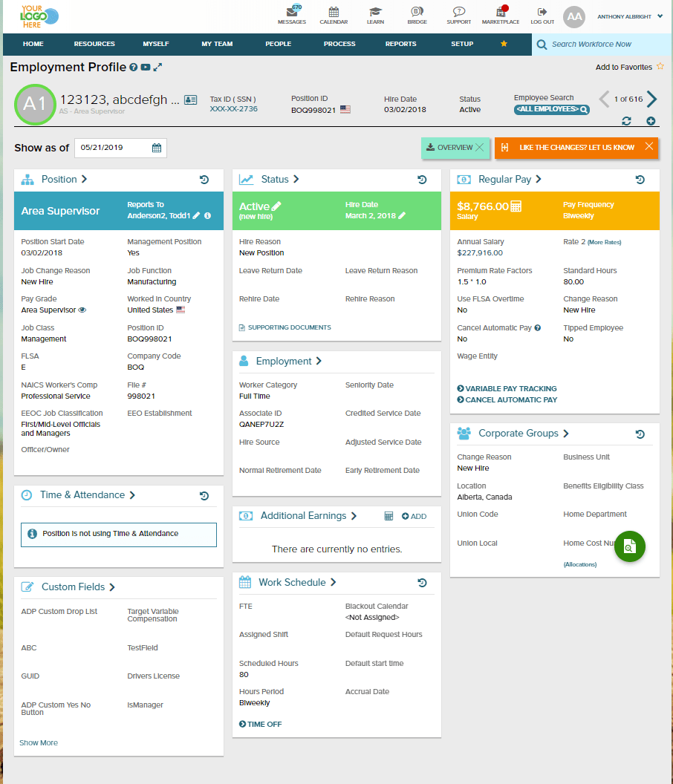Click the Bridge icon in the header
673x784 pixels.
click(x=417, y=13)
